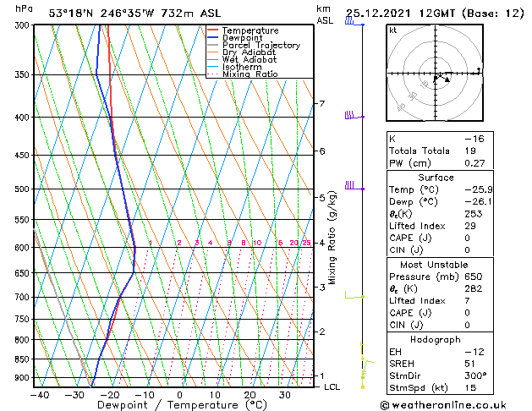532x411 pixels.
Task: Click the LCL marker on the right axis
Action: (x=332, y=386)
